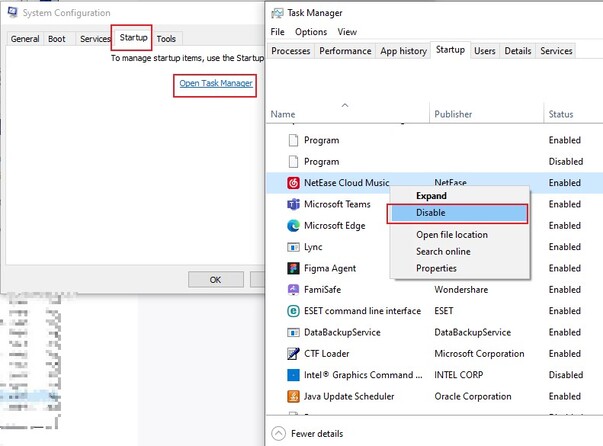Image resolution: width=603 pixels, height=446 pixels.
Task: Click the Task Manager title bar icon
Action: (x=277, y=13)
